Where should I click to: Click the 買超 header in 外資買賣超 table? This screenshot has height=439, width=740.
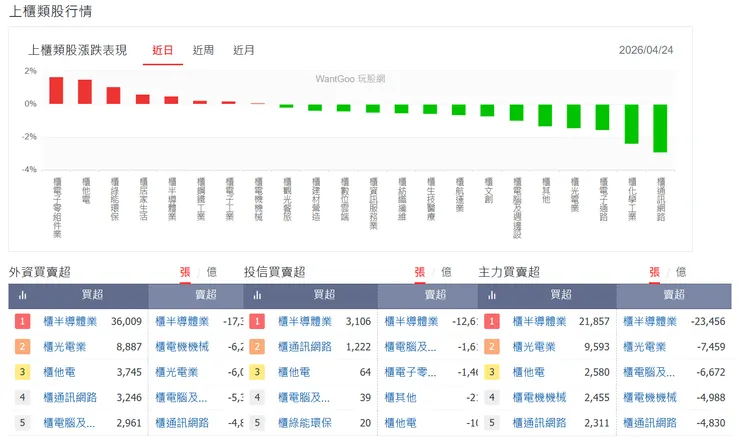pyautogui.click(x=92, y=295)
